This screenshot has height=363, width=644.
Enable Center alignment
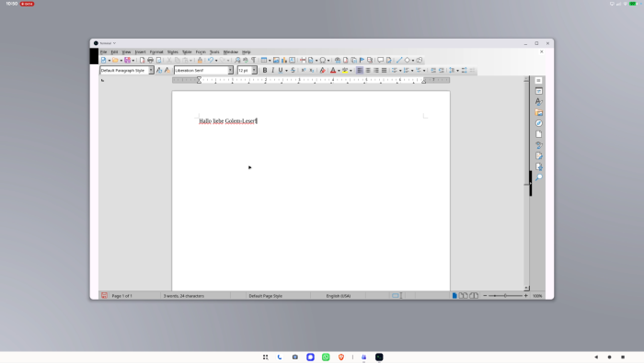(368, 71)
